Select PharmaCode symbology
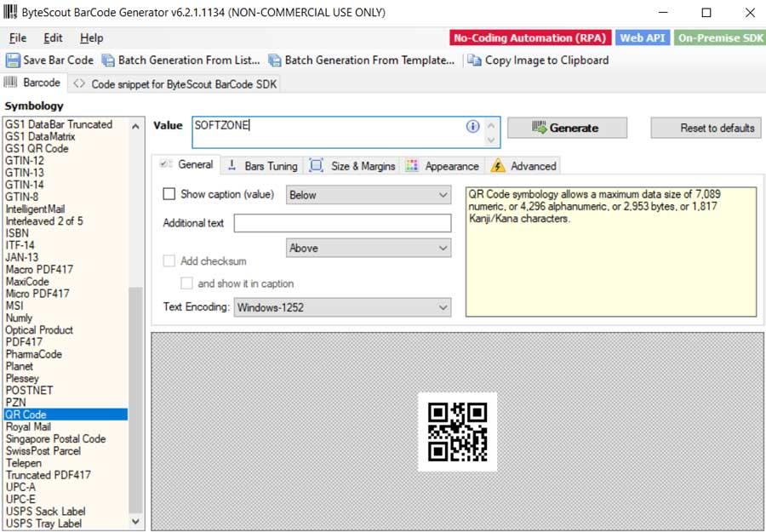The width and height of the screenshot is (766, 532). 34,354
